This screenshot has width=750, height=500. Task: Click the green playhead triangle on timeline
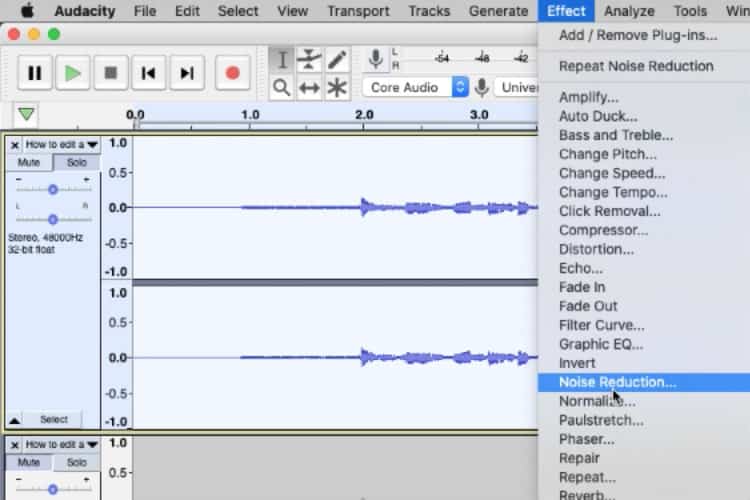click(x=26, y=114)
